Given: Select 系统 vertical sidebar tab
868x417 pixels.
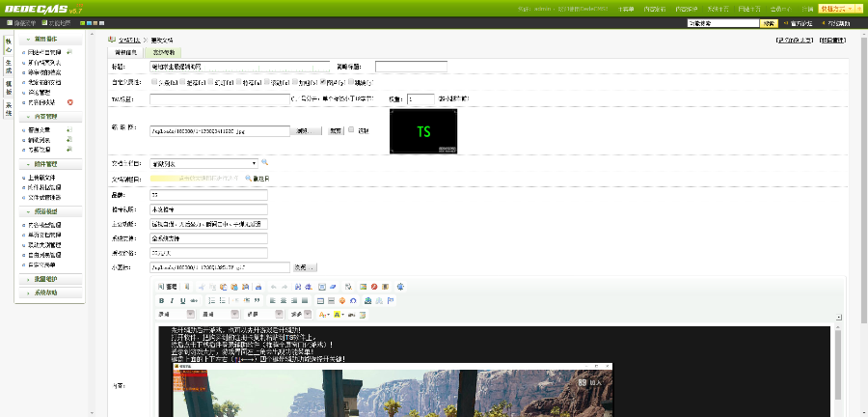Looking at the screenshot, I should point(9,108).
